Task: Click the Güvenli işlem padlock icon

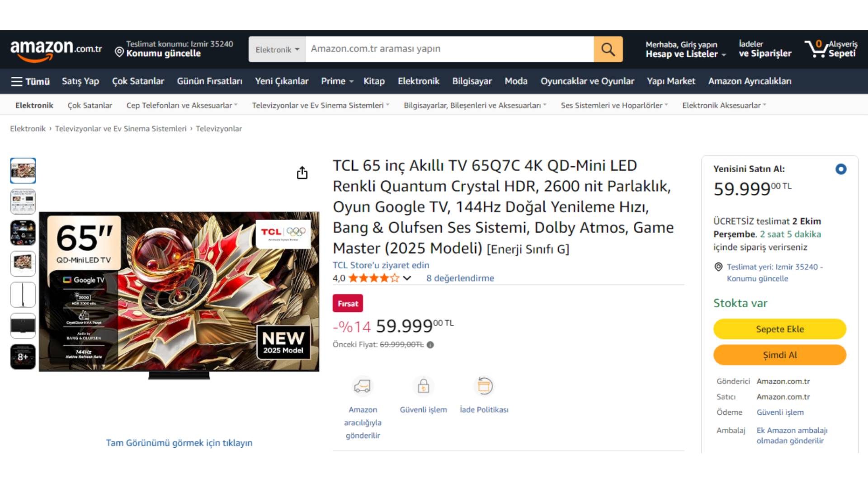Action: [423, 386]
